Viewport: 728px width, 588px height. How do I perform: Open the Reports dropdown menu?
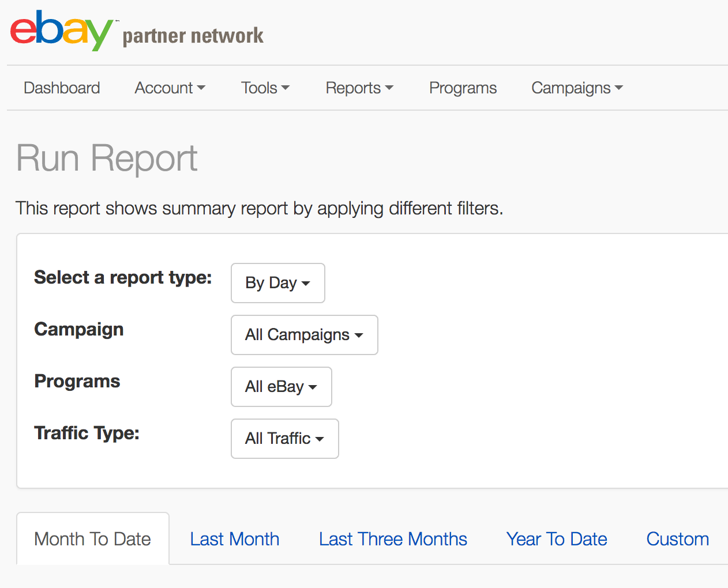(359, 88)
